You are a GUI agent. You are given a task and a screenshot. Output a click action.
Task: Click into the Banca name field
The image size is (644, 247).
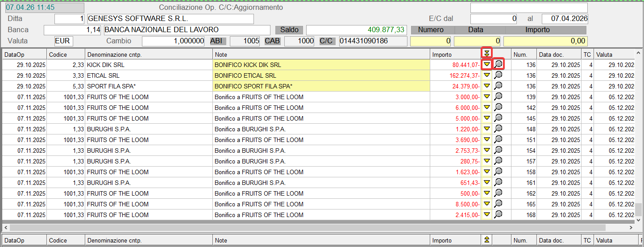coord(187,30)
